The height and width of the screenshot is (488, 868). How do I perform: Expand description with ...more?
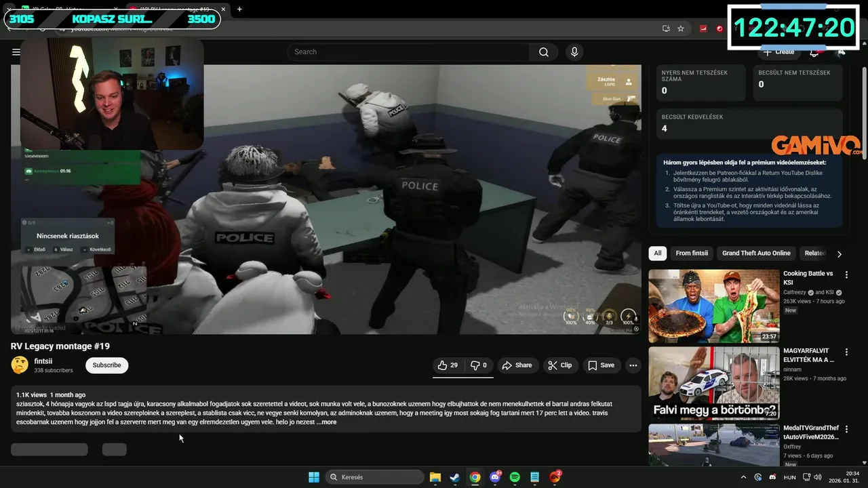pyautogui.click(x=326, y=422)
